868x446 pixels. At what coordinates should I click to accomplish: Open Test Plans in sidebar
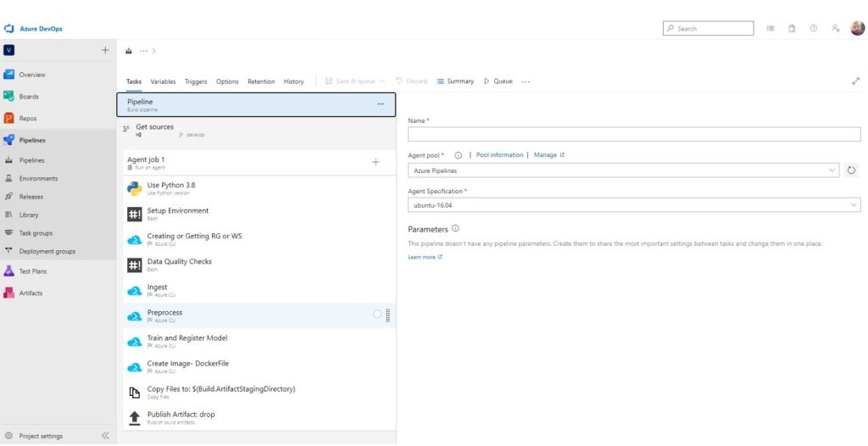33,271
